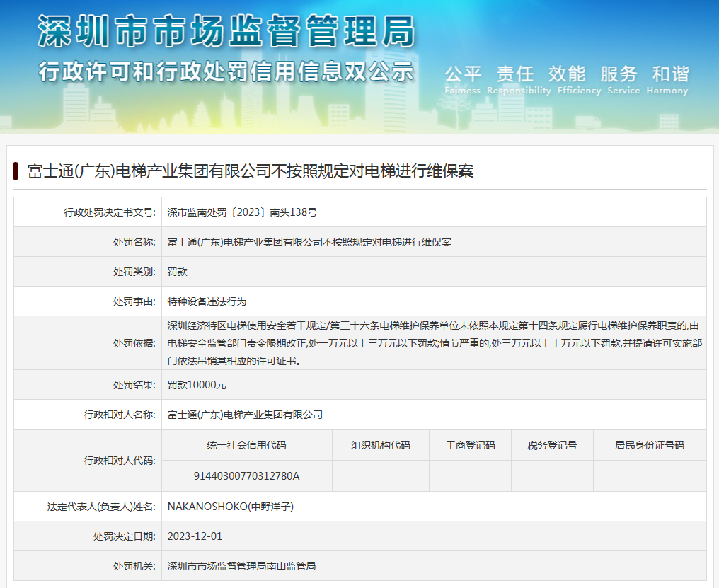
Task: Click the 责任 Responsibility slogan
Action: [x=519, y=80]
